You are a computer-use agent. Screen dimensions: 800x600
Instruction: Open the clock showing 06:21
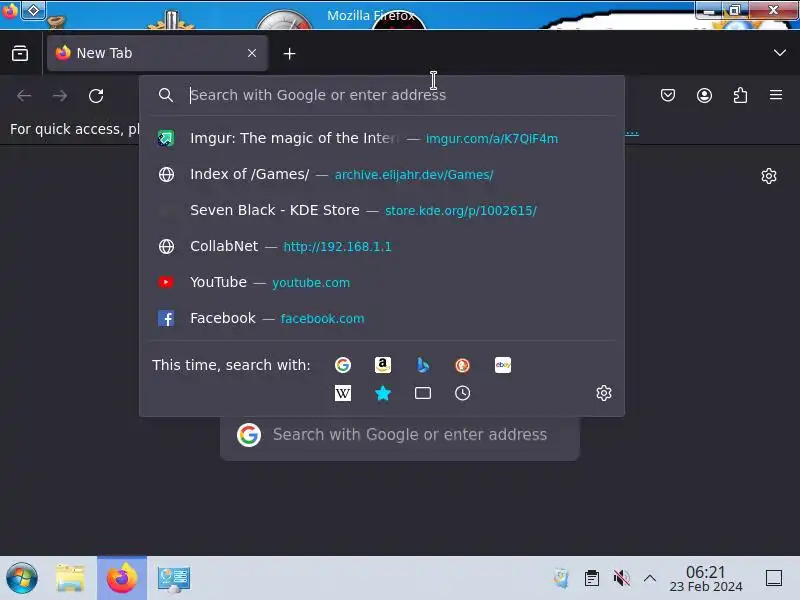(706, 579)
